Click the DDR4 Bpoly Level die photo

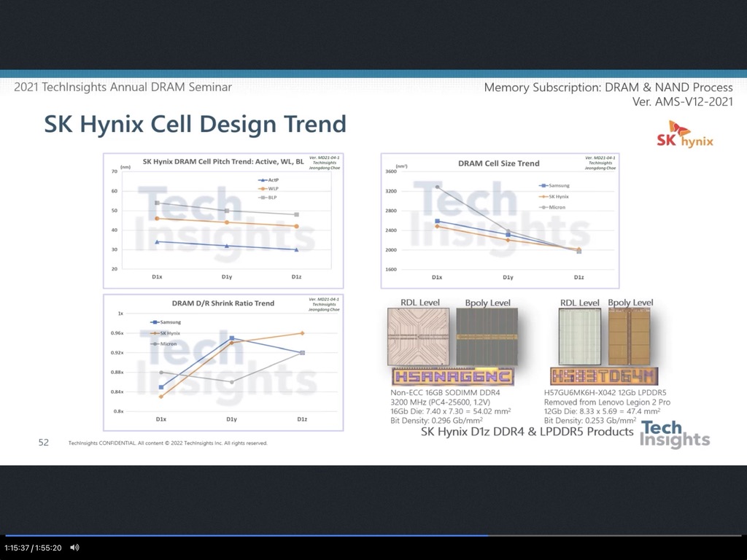[487, 336]
